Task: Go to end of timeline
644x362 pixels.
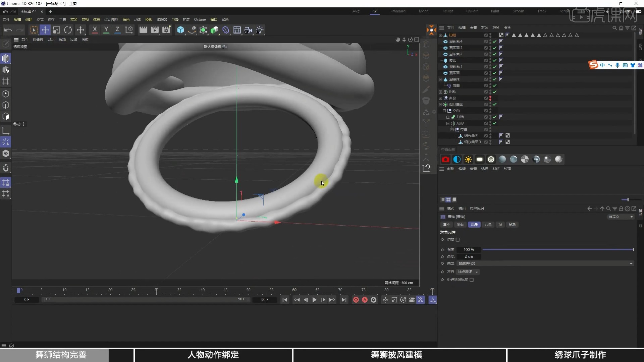Action: pos(344,300)
